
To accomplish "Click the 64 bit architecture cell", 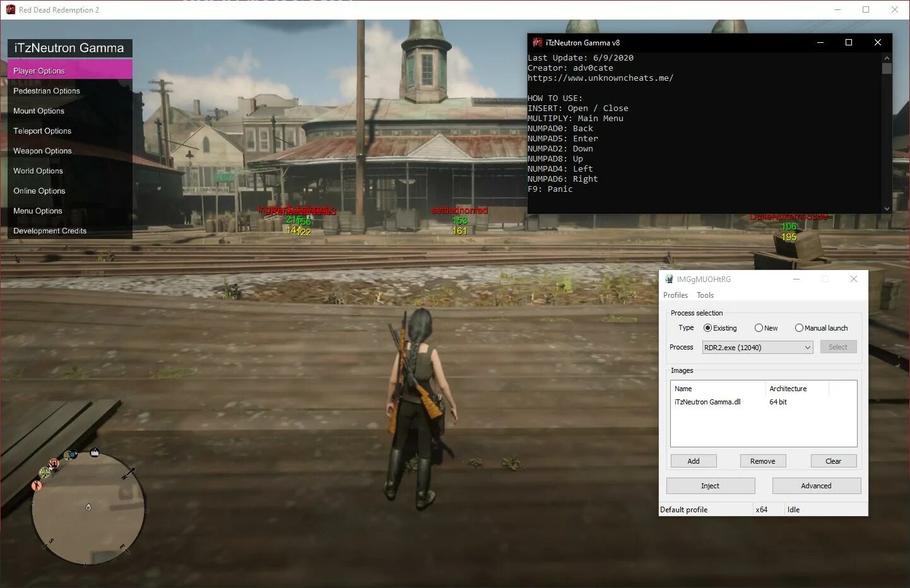I will coord(778,401).
